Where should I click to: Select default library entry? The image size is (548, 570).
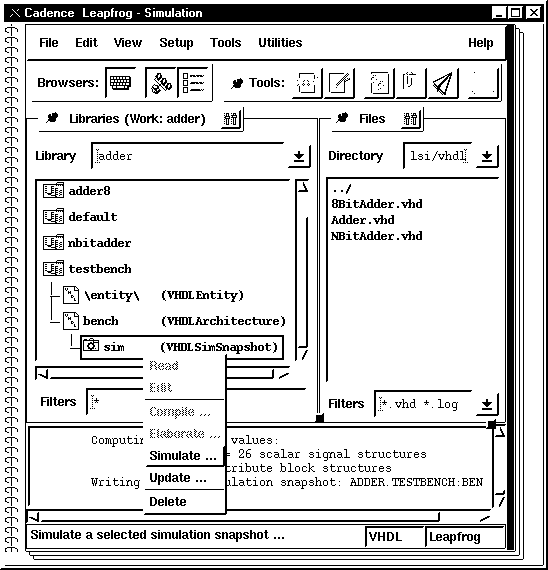tap(93, 217)
